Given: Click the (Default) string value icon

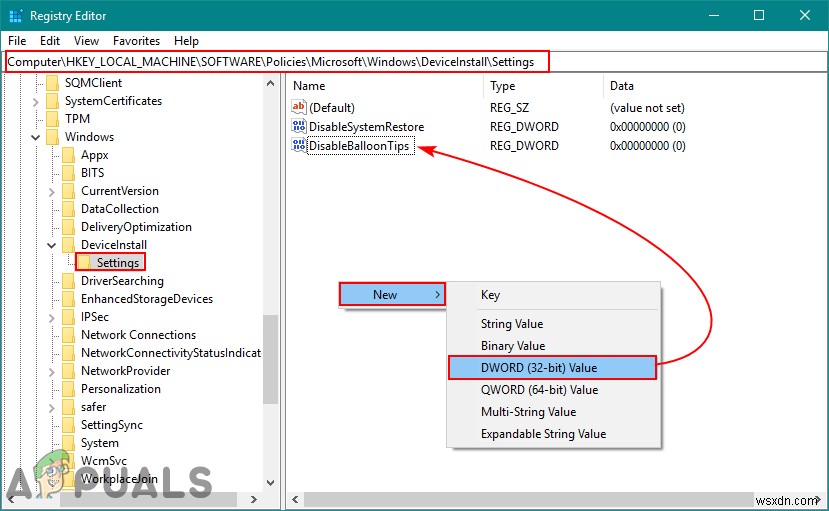Looking at the screenshot, I should point(299,107).
